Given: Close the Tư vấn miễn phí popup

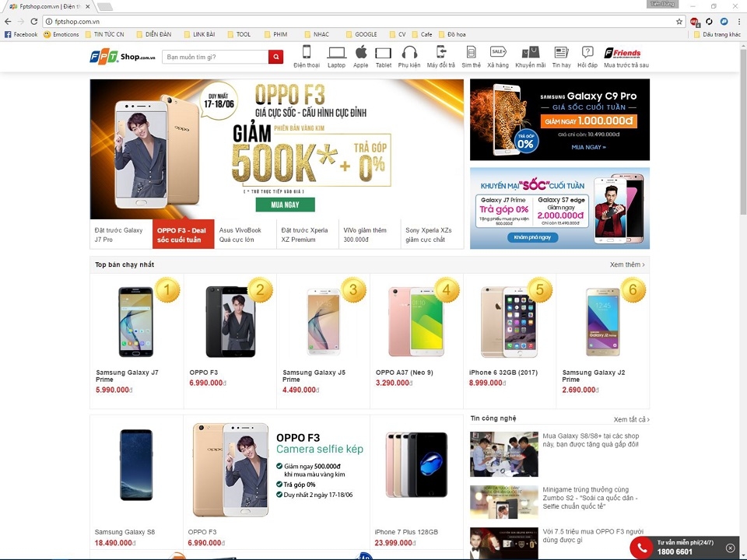Looking at the screenshot, I should (x=730, y=548).
